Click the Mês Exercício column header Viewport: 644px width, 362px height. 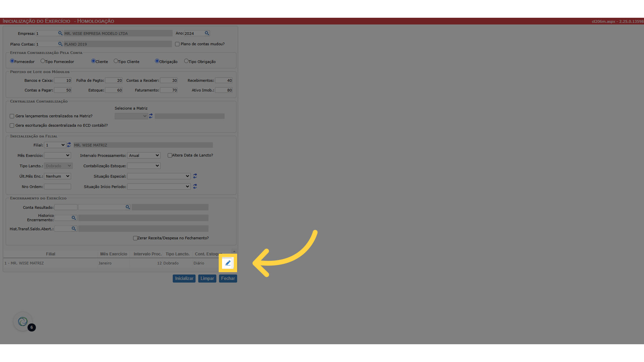113,254
